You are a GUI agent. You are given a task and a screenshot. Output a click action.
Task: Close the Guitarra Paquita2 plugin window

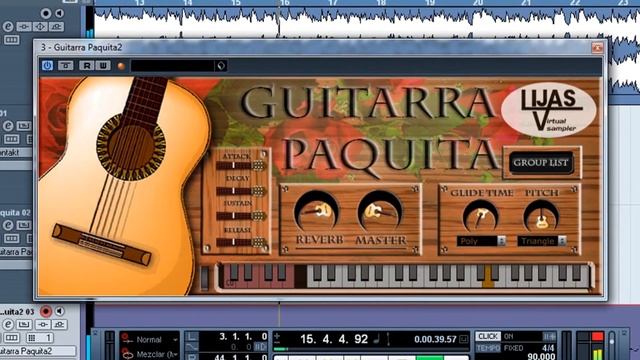(598, 48)
